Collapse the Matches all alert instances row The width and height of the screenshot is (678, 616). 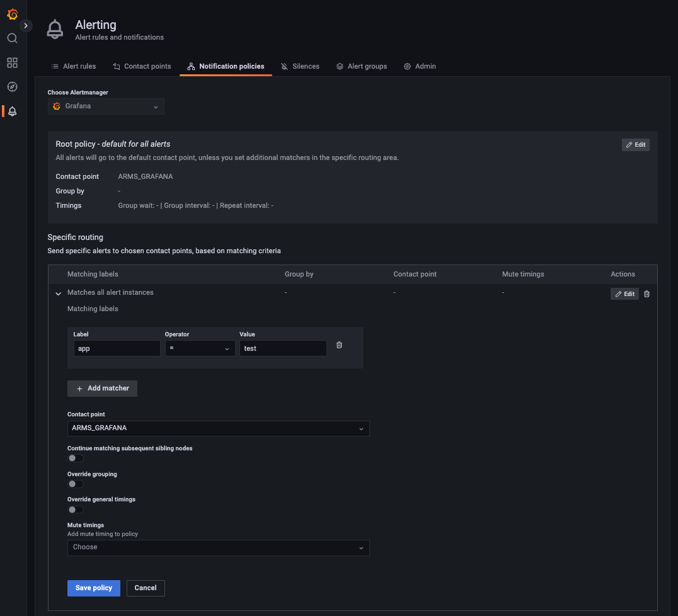(59, 294)
